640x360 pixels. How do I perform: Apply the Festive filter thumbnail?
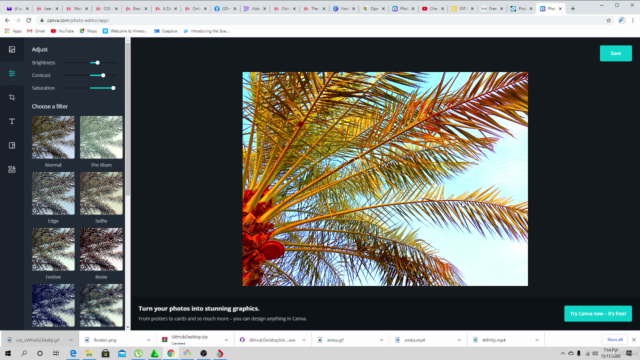pos(53,249)
